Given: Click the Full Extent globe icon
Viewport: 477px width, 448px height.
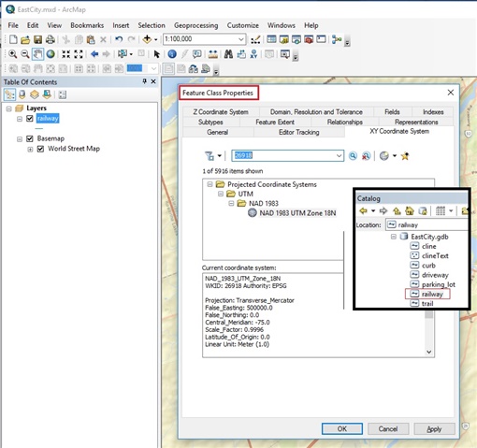Looking at the screenshot, I should [51, 54].
